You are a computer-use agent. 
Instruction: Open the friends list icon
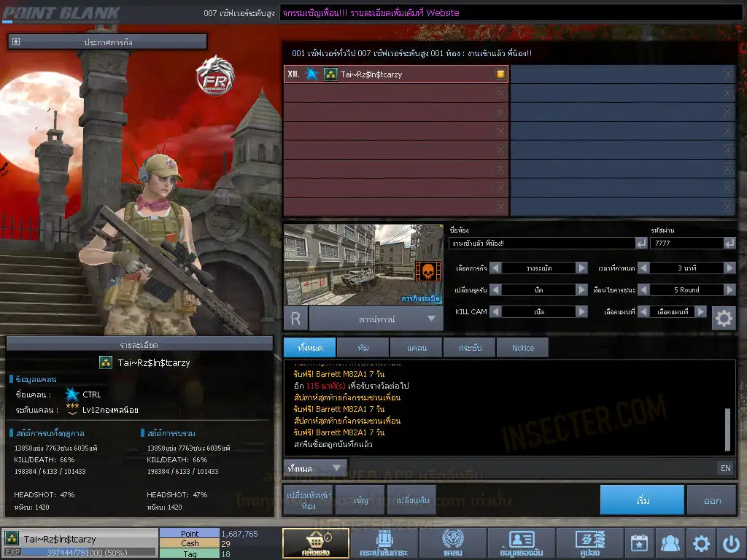670,543
